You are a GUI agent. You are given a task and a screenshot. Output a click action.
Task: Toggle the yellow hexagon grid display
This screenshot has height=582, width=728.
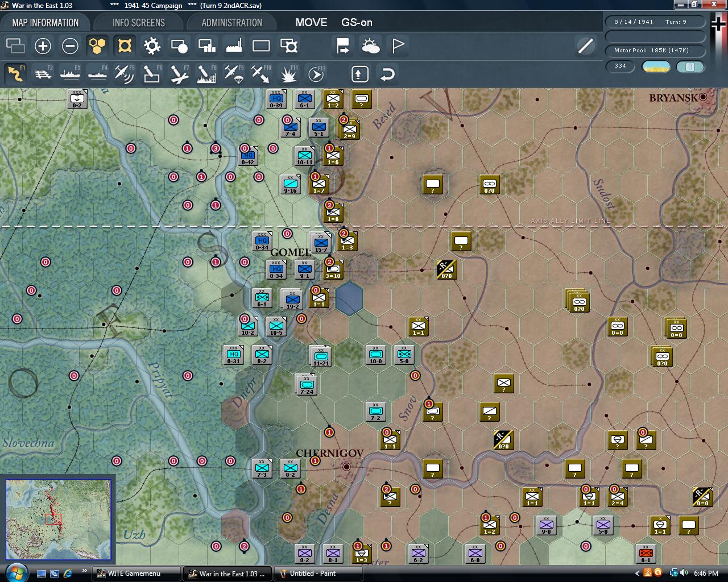pos(97,45)
